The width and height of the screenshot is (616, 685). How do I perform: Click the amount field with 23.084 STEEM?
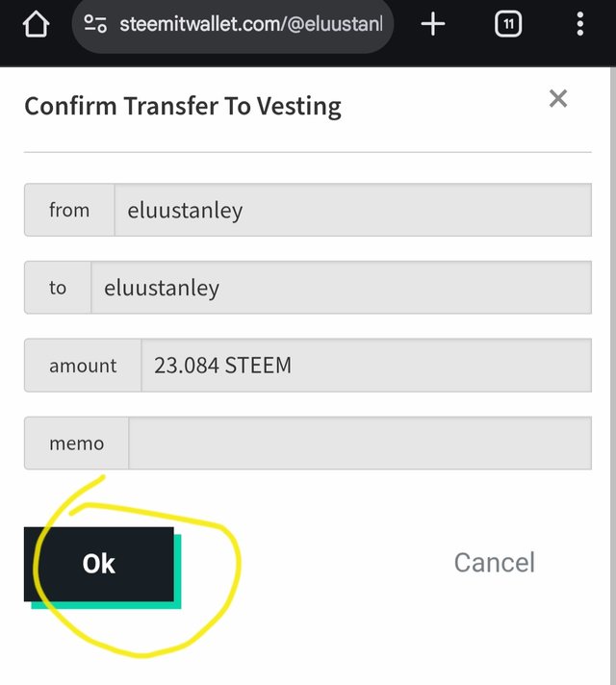(x=367, y=366)
